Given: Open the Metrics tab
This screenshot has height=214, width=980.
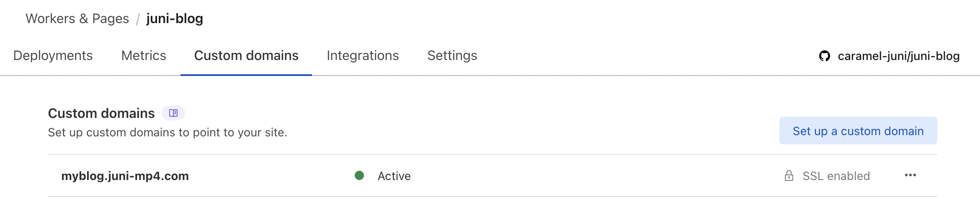Looking at the screenshot, I should (144, 55).
